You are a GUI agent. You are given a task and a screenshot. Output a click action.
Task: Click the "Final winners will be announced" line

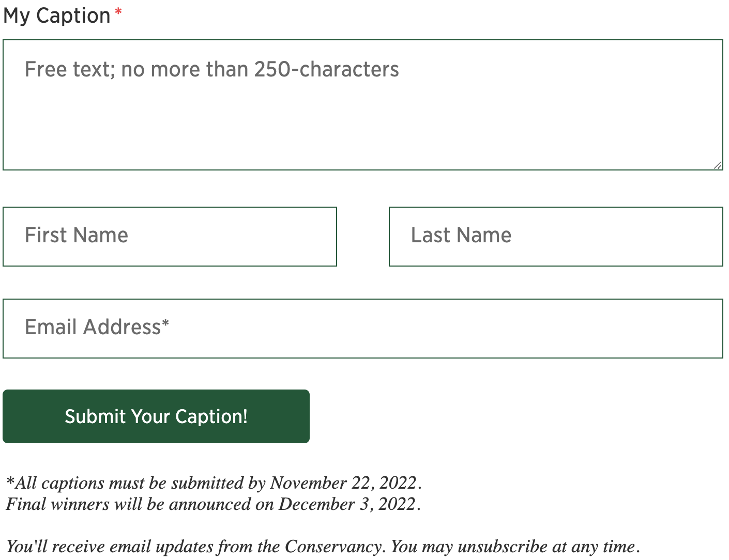[x=140, y=504]
